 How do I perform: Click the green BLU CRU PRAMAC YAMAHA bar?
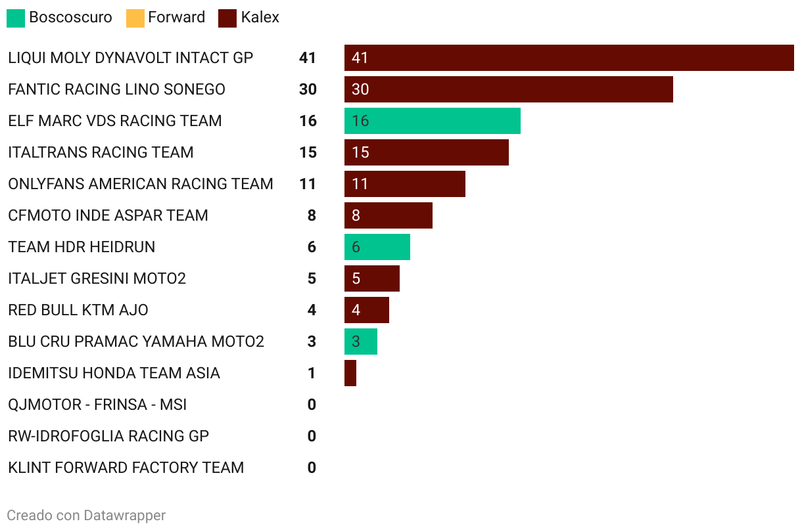pyautogui.click(x=361, y=342)
